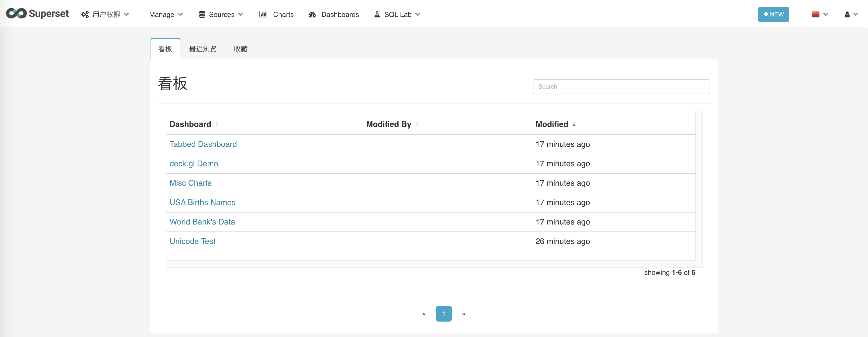Go to previous page «

pyautogui.click(x=424, y=314)
